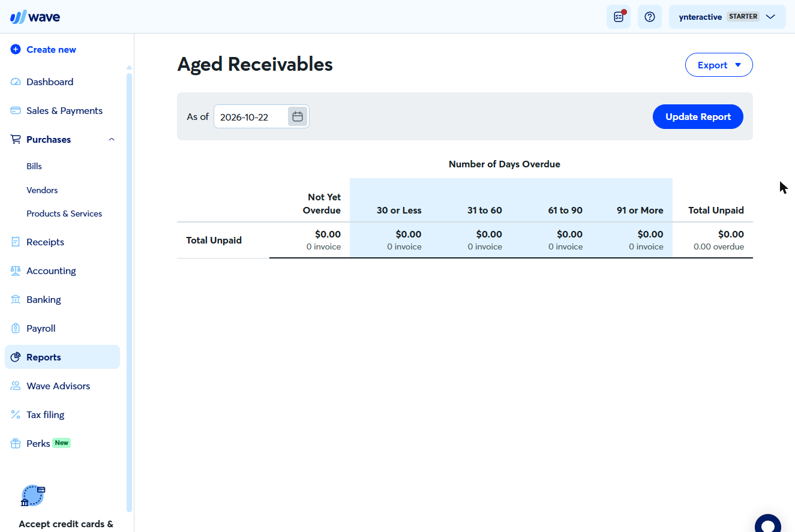Click the Create new link
This screenshot has width=795, height=532.
pos(51,50)
